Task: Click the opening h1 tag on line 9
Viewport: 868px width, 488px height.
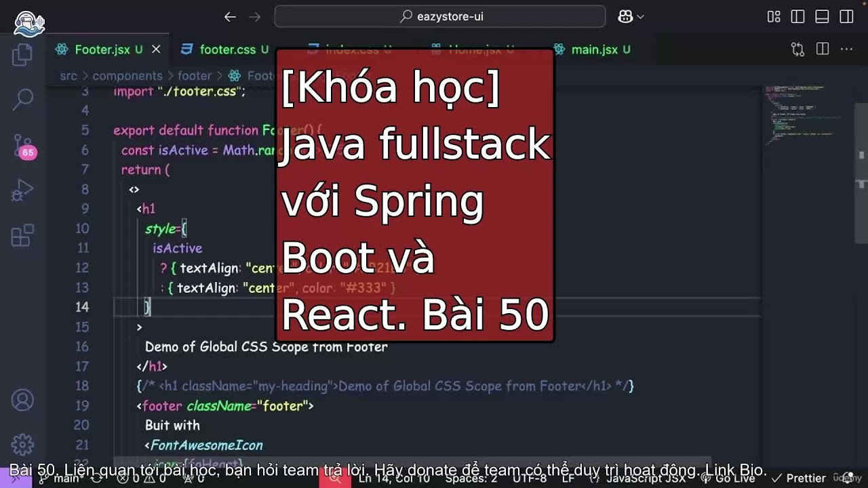Action: pos(146,209)
